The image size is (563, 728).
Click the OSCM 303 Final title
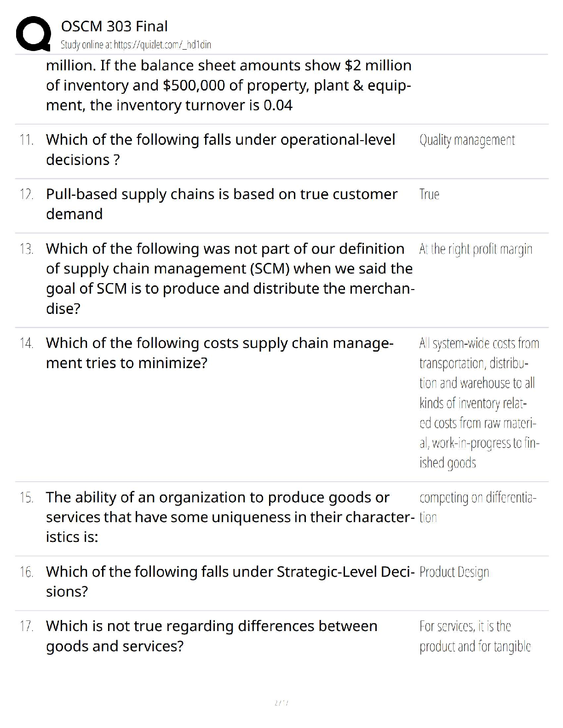[x=114, y=26]
